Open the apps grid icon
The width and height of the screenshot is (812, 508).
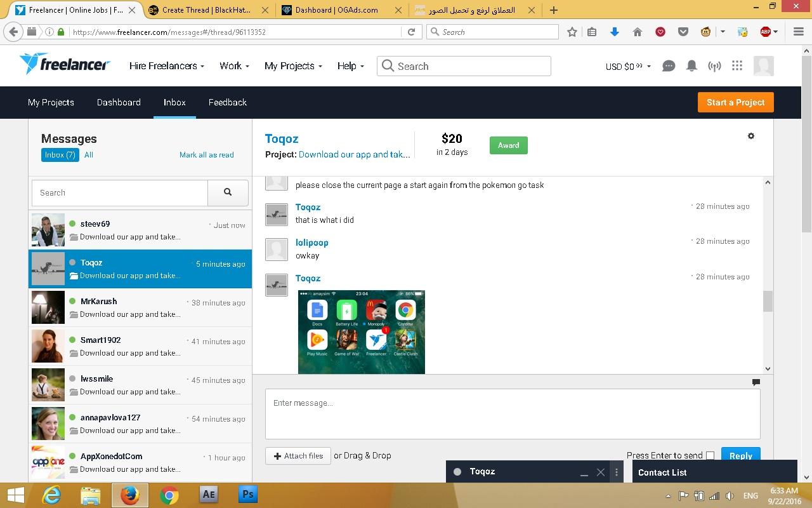(737, 66)
